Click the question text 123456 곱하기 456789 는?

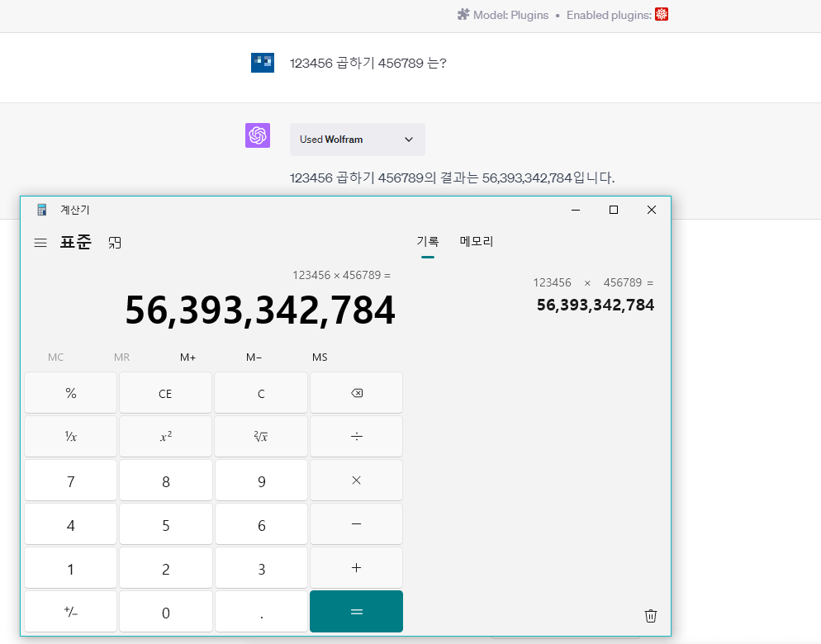click(368, 64)
